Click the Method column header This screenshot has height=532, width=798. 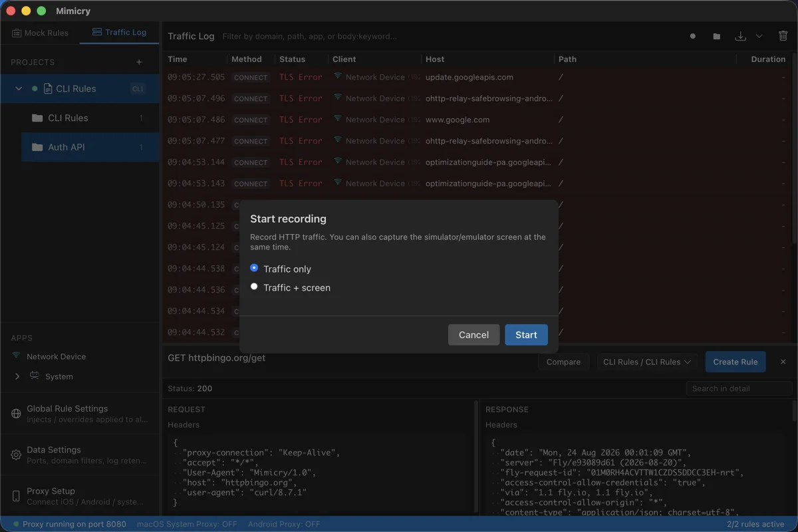click(247, 59)
